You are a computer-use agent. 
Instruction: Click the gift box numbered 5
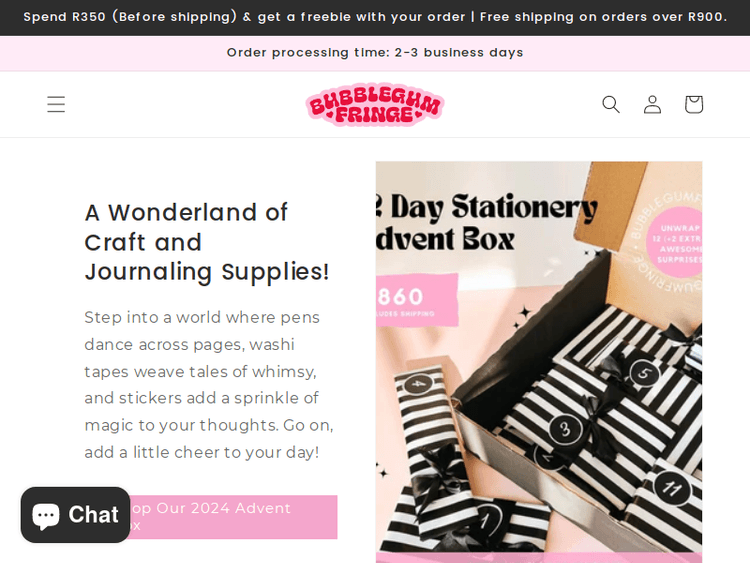click(x=644, y=374)
